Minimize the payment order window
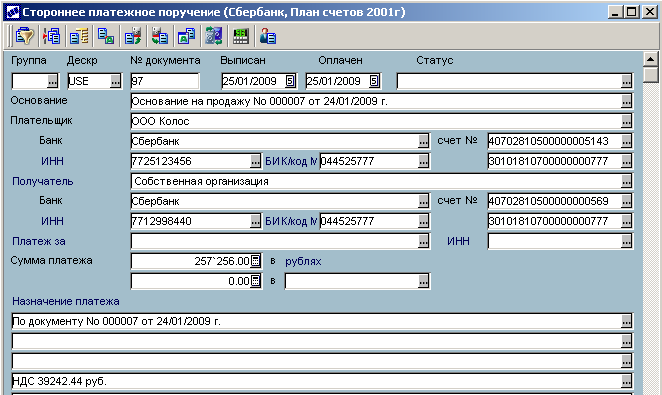Viewport: 662px width, 395px height. [x=615, y=12]
